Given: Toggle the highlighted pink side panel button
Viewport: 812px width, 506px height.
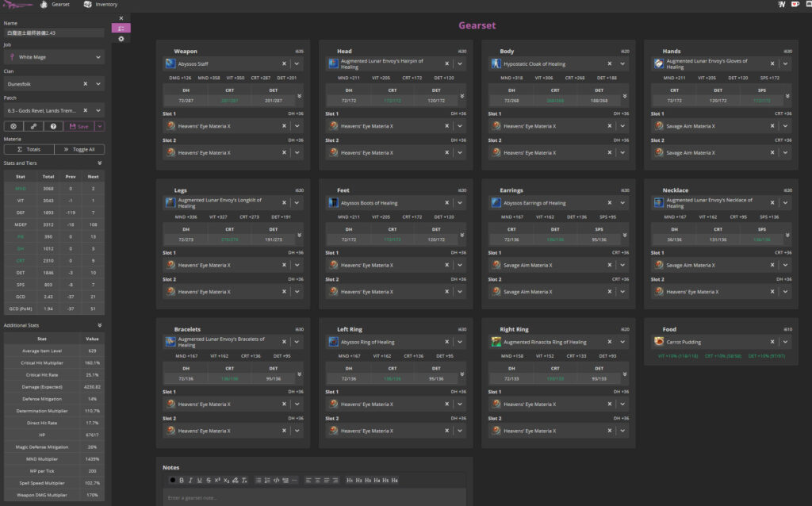Looking at the screenshot, I should pyautogui.click(x=121, y=28).
